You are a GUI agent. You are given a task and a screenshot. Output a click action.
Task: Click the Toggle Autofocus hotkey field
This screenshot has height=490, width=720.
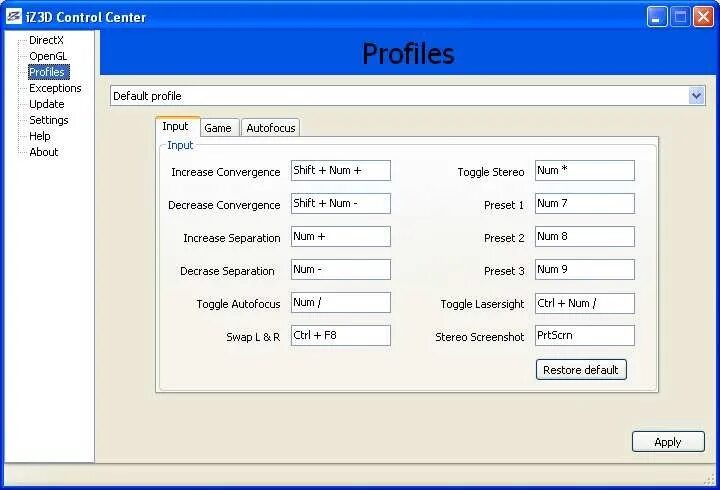(x=341, y=303)
